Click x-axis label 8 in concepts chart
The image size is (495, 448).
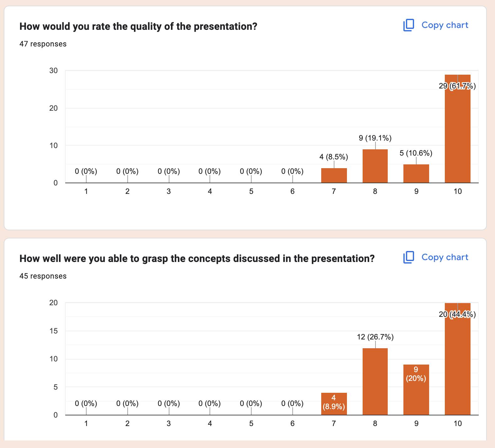[x=375, y=424]
